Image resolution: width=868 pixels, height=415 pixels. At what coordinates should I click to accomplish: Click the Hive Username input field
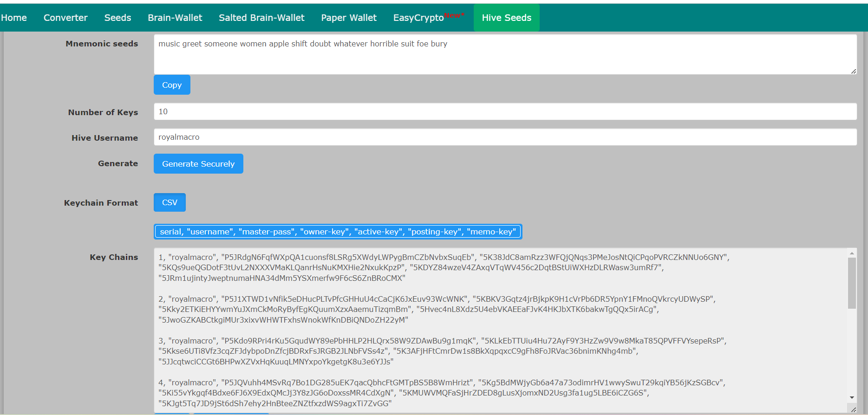[x=505, y=137]
